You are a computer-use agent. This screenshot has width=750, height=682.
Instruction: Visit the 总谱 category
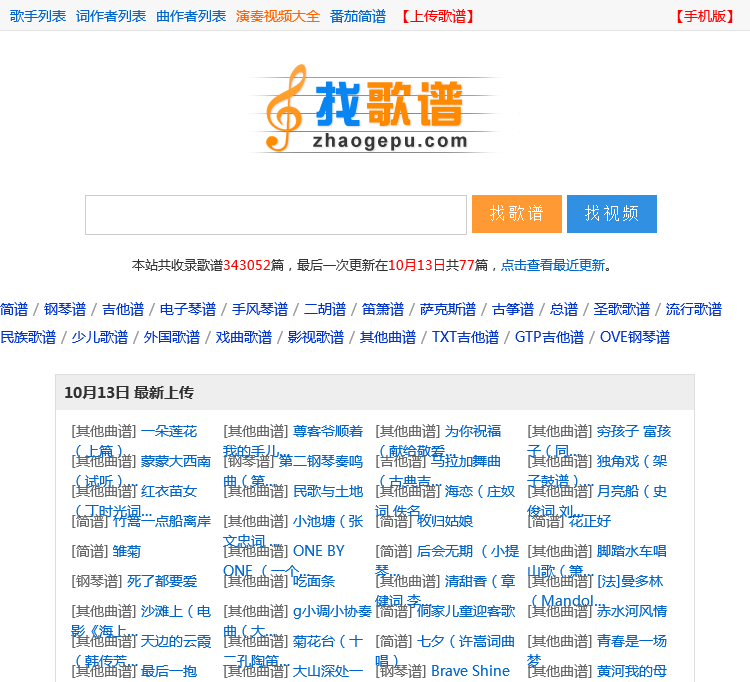coord(563,309)
